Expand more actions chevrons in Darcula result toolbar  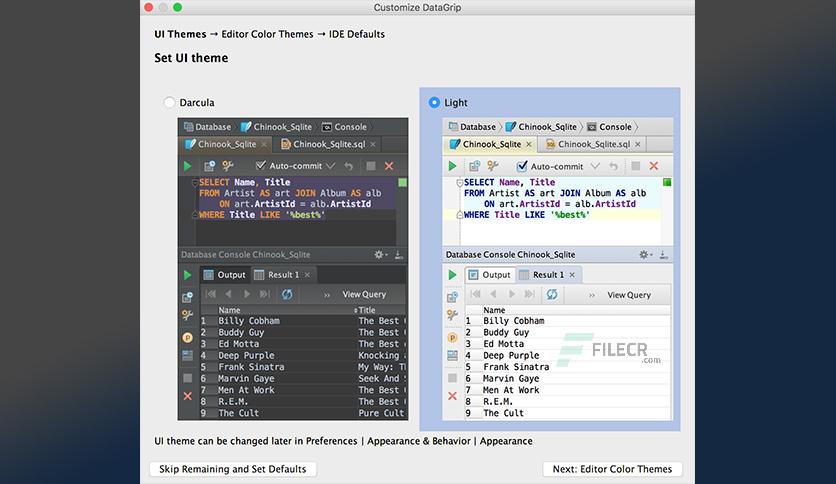click(327, 295)
